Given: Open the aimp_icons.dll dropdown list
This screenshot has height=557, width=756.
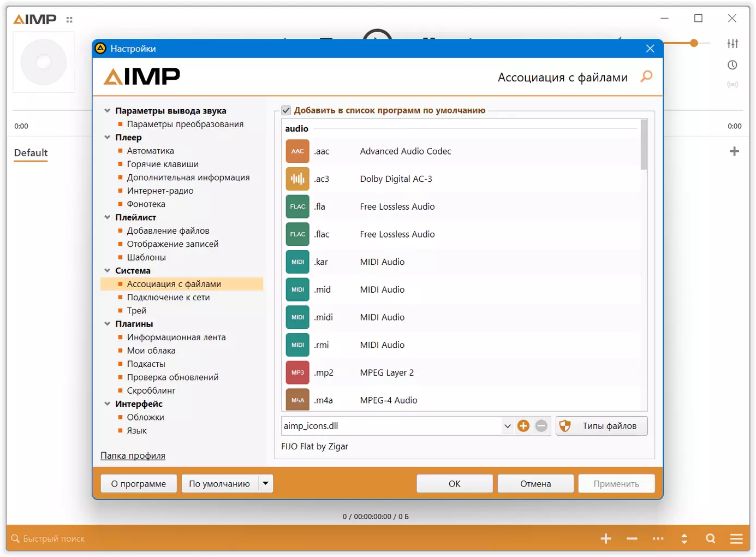Looking at the screenshot, I should click(508, 426).
